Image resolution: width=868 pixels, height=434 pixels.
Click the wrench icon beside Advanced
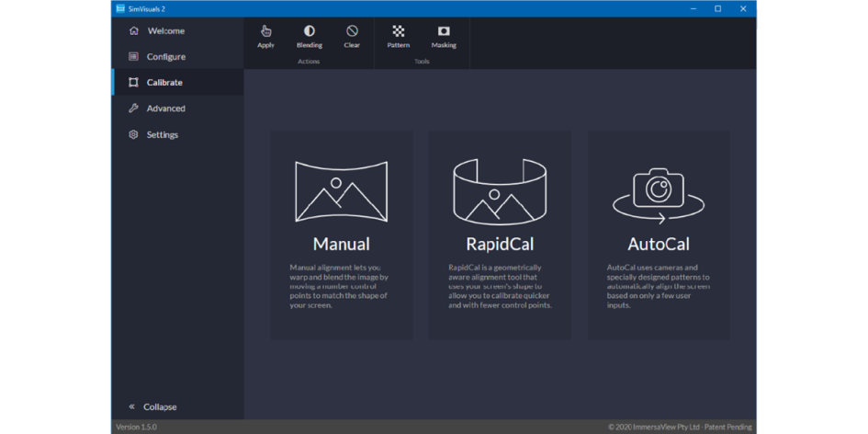pos(133,108)
